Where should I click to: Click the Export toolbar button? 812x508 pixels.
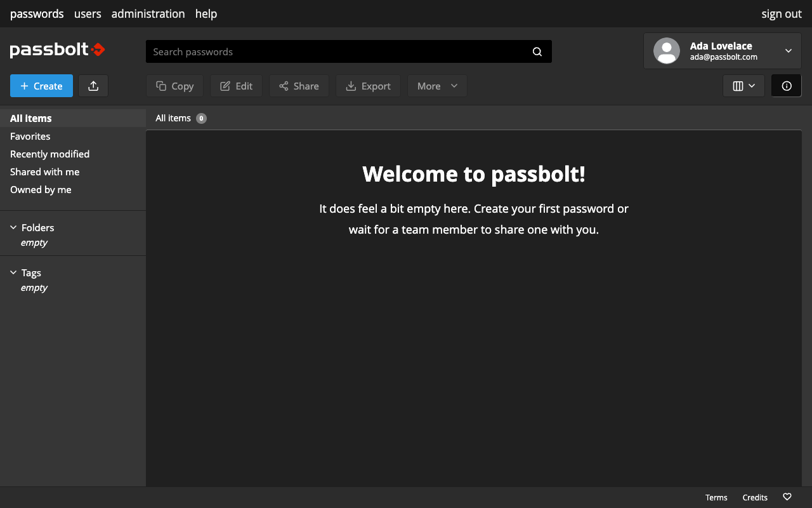(x=368, y=86)
